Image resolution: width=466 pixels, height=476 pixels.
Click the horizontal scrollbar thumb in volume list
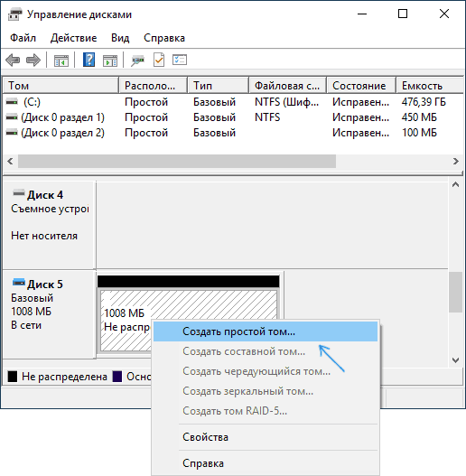177,161
